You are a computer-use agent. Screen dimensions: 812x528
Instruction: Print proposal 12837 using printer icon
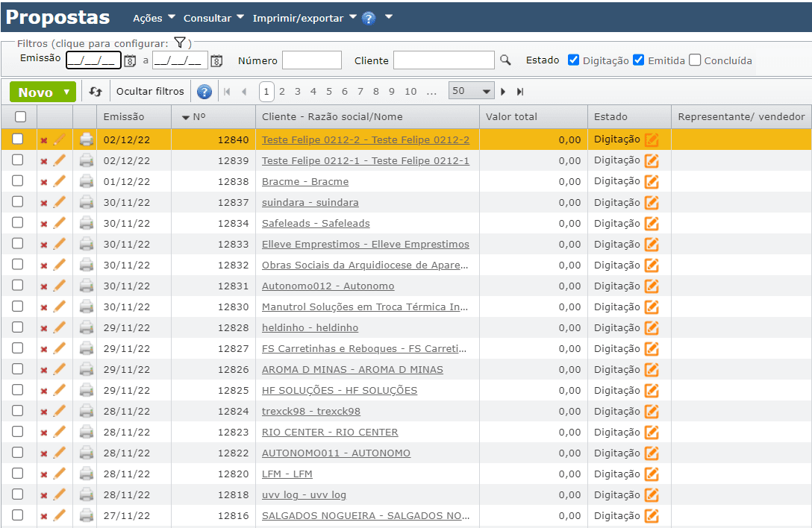point(87,202)
